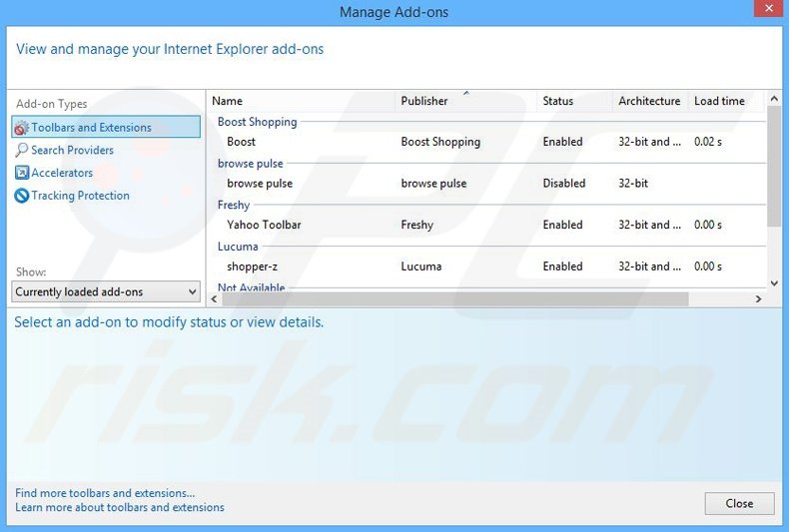Click the 32-bit architecture cell of browse pulse
This screenshot has width=789, height=532.
tap(633, 184)
